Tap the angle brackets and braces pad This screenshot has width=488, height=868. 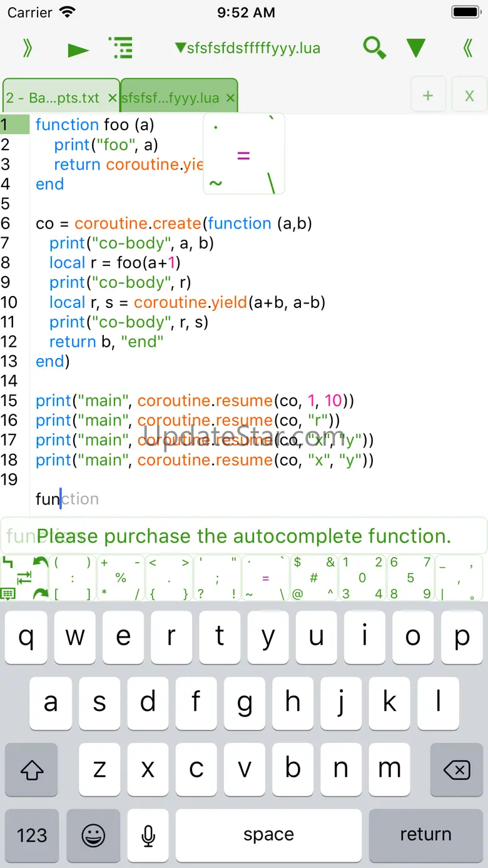pos(169,578)
